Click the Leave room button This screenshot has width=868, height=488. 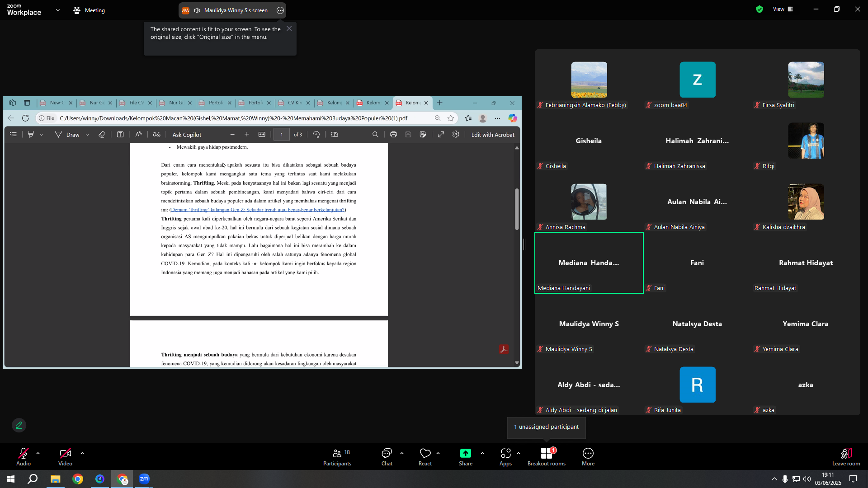(x=846, y=457)
